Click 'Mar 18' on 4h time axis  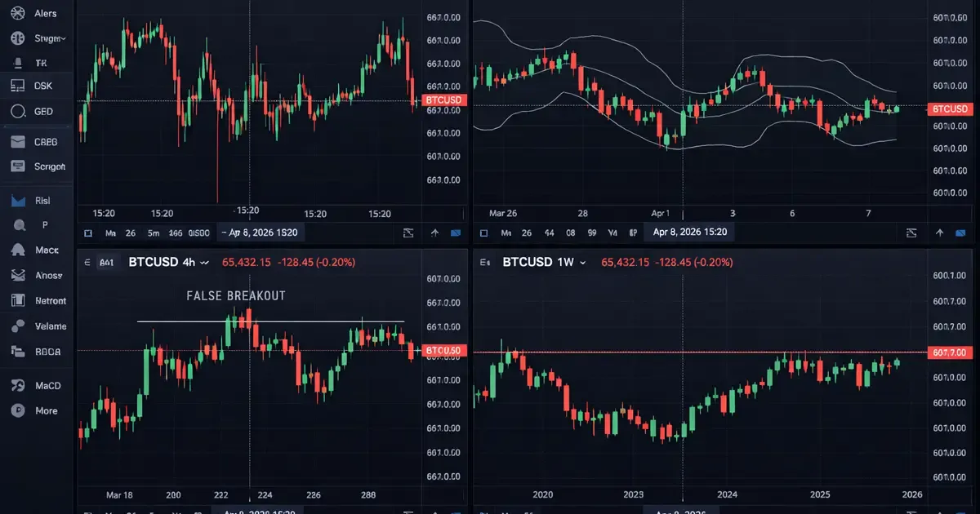coord(121,494)
